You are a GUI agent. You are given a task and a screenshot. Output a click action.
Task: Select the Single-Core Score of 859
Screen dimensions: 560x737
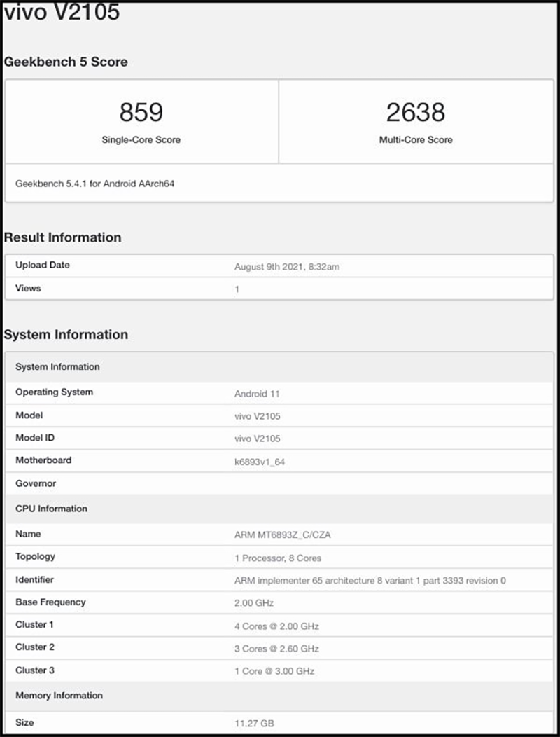click(140, 112)
